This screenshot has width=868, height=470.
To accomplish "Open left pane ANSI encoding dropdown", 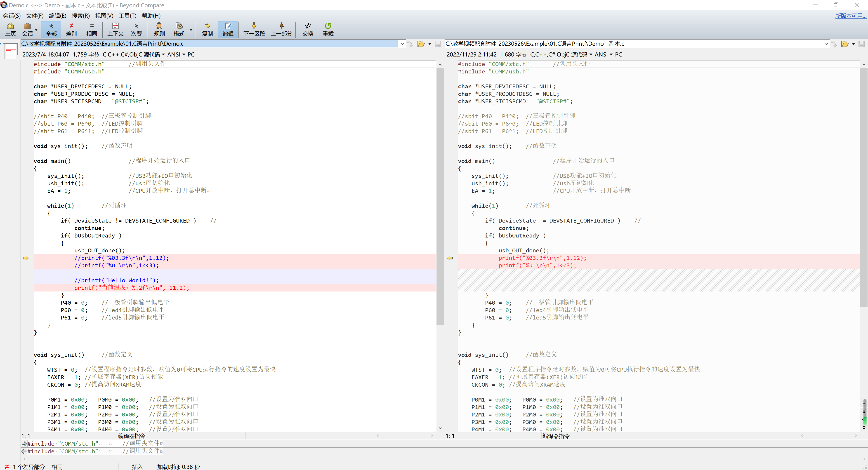I will (176, 55).
